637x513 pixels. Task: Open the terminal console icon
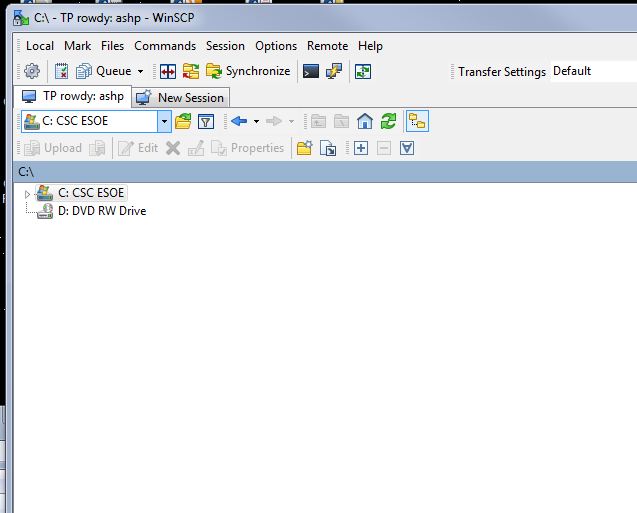312,71
